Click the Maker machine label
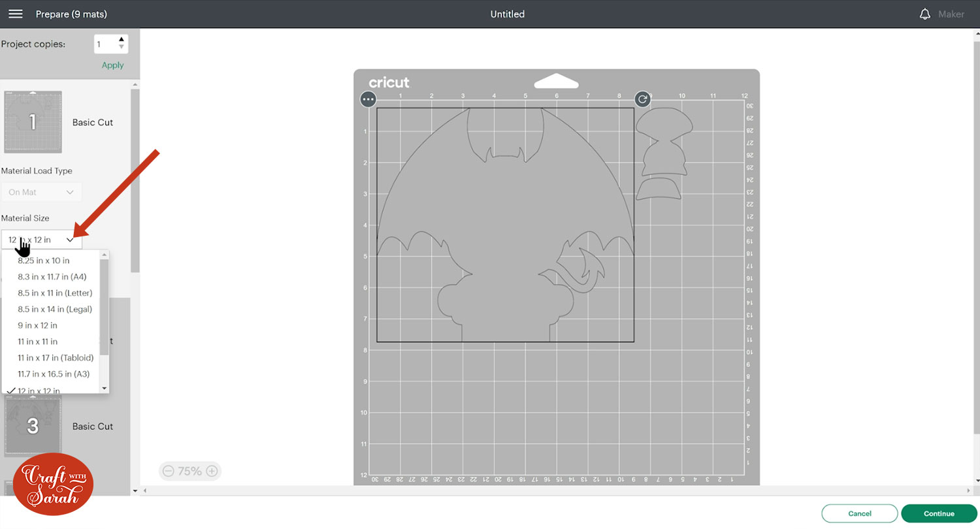This screenshot has width=980, height=529. [951, 14]
